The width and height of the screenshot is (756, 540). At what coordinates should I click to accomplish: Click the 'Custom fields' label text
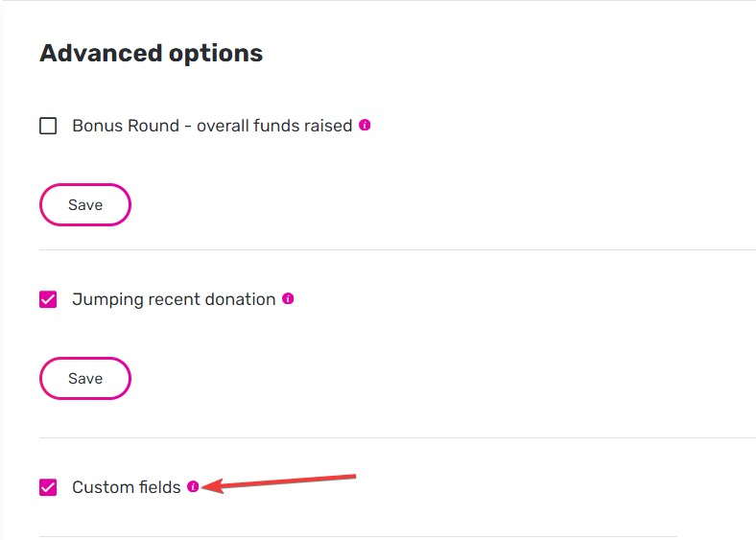click(x=126, y=487)
